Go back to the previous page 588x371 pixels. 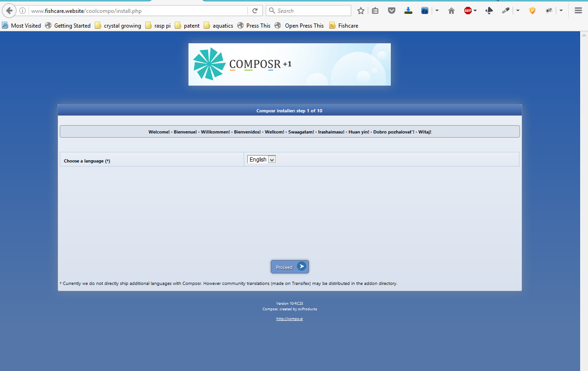[9, 11]
